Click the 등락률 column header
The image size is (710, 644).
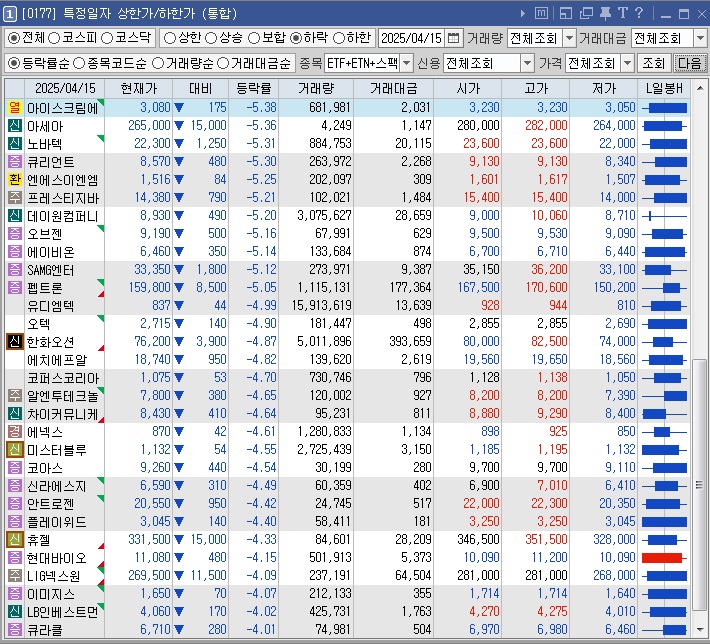pyautogui.click(x=254, y=88)
